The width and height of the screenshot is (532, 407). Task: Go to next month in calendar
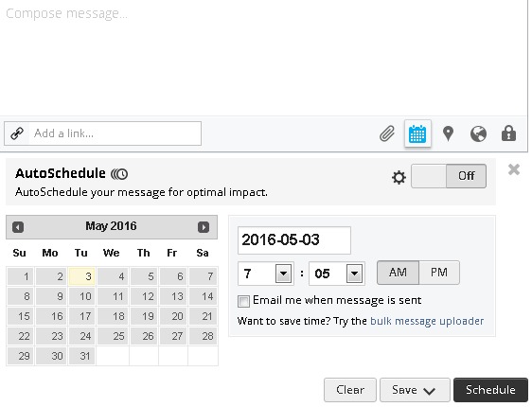click(x=204, y=227)
